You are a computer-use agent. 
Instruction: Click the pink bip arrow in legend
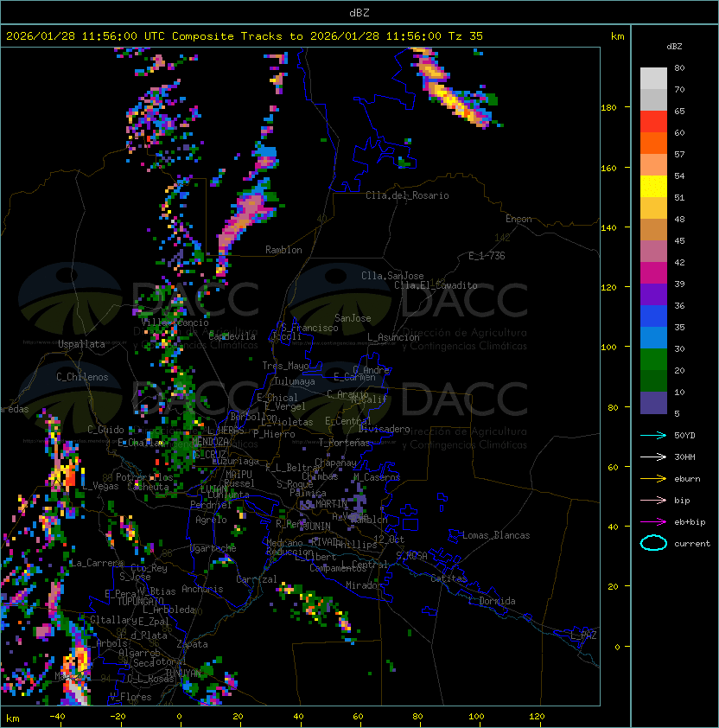(x=653, y=500)
